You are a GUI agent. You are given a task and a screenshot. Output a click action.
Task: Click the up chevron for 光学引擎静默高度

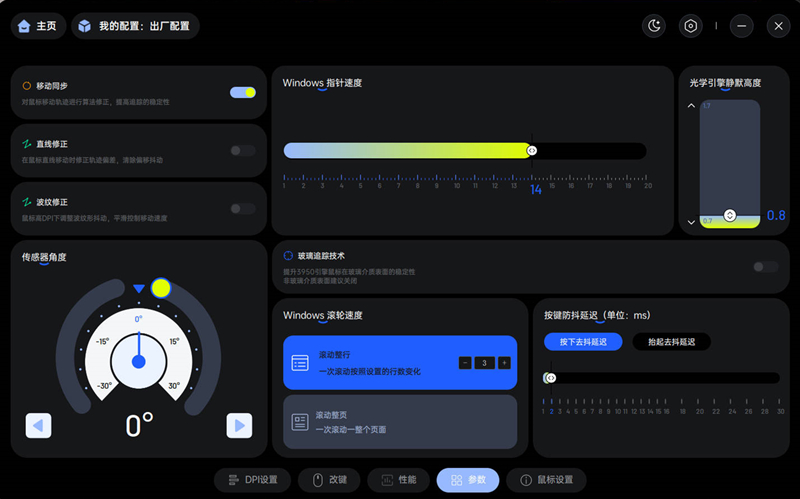click(x=691, y=104)
